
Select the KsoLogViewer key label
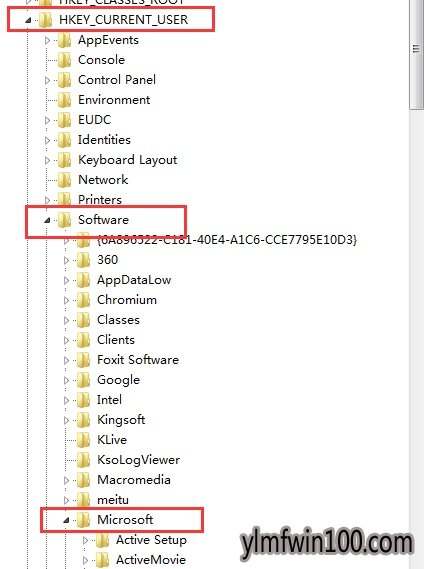(138, 460)
